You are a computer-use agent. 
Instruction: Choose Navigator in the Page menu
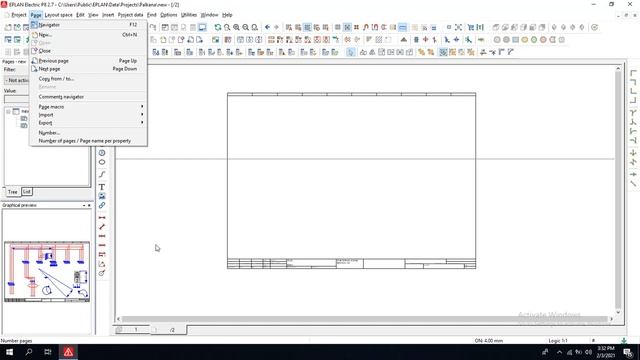pyautogui.click(x=88, y=25)
